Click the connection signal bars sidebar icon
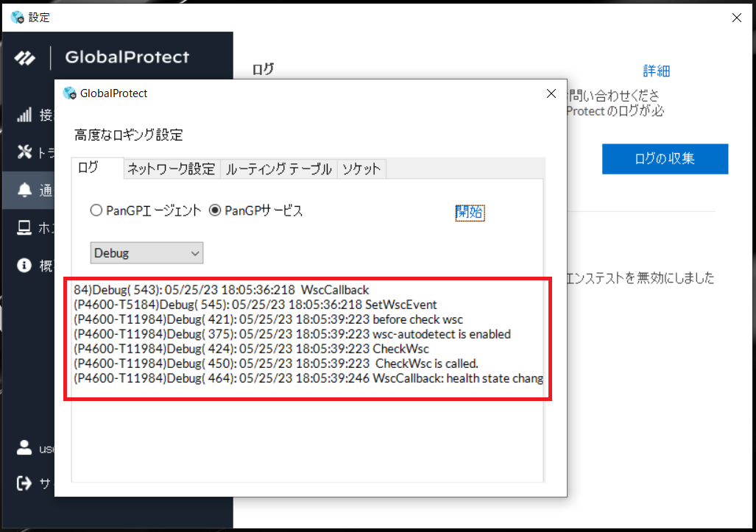 point(24,115)
